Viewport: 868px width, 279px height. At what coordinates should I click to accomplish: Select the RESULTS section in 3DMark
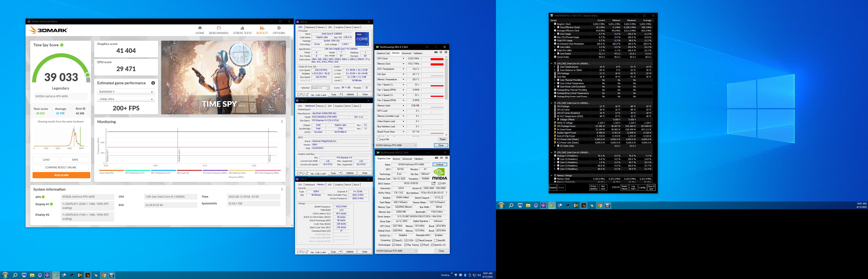tap(262, 30)
